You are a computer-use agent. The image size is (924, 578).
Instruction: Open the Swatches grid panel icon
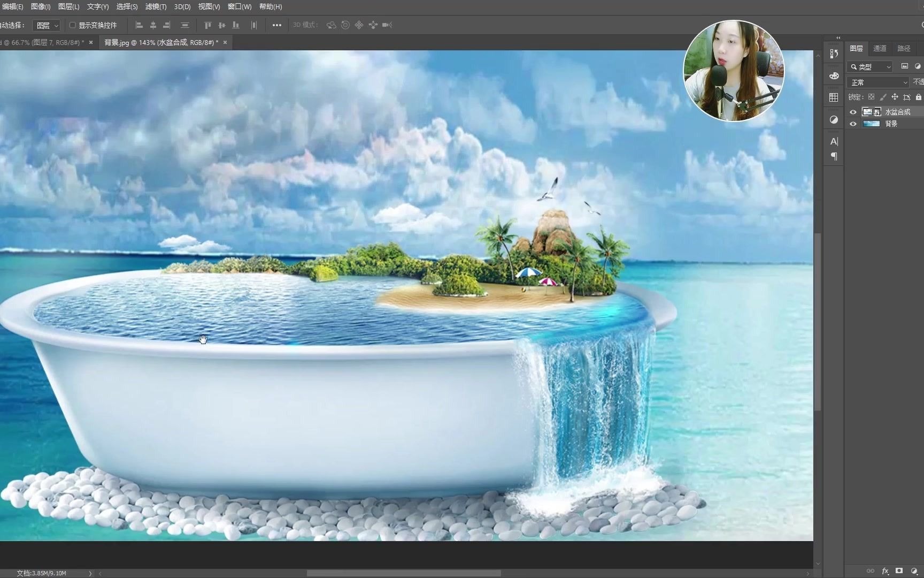834,97
